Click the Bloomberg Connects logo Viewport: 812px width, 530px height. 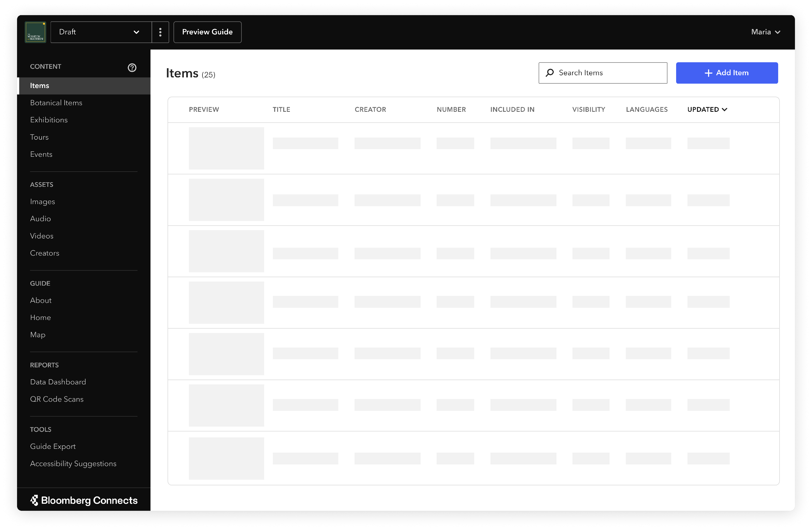point(84,500)
